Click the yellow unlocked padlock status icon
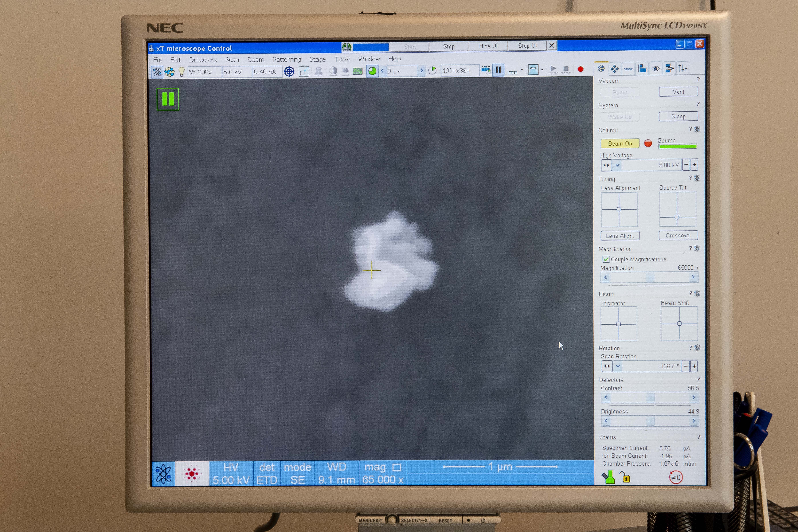 pyautogui.click(x=625, y=477)
